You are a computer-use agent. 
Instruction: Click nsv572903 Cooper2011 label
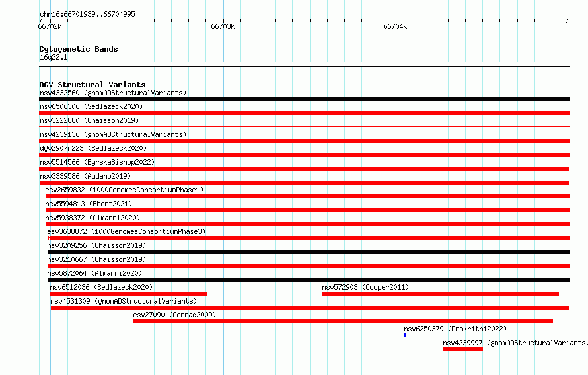pyautogui.click(x=365, y=287)
